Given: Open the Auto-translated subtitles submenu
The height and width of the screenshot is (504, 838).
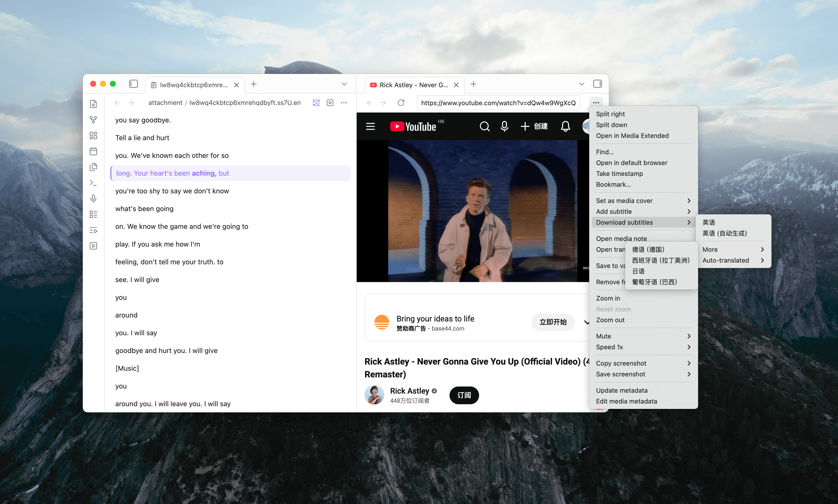Looking at the screenshot, I should 733,260.
